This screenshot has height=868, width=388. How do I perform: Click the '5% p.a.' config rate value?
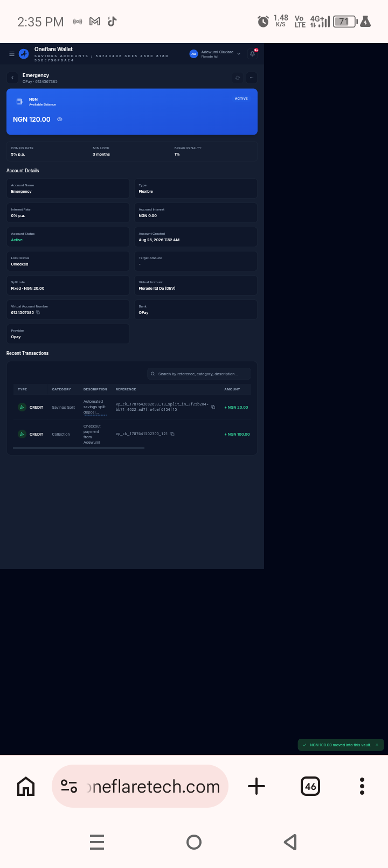click(x=18, y=155)
